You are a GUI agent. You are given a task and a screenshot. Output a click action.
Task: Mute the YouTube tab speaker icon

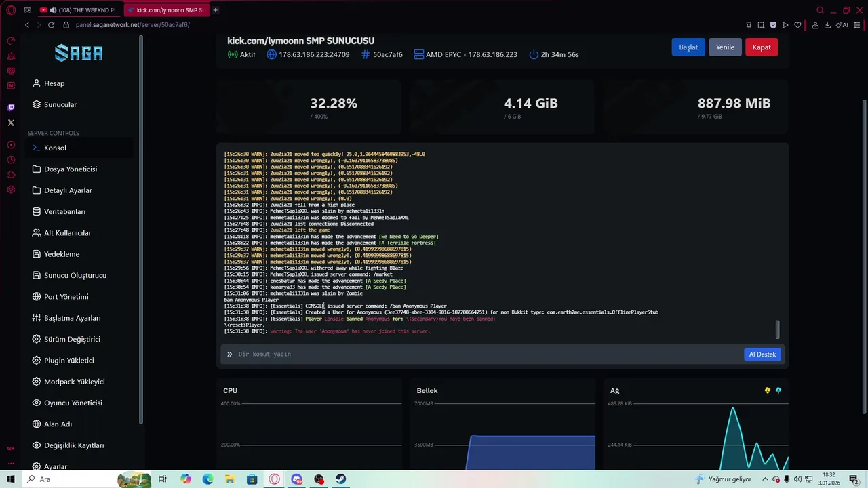pyautogui.click(x=53, y=10)
